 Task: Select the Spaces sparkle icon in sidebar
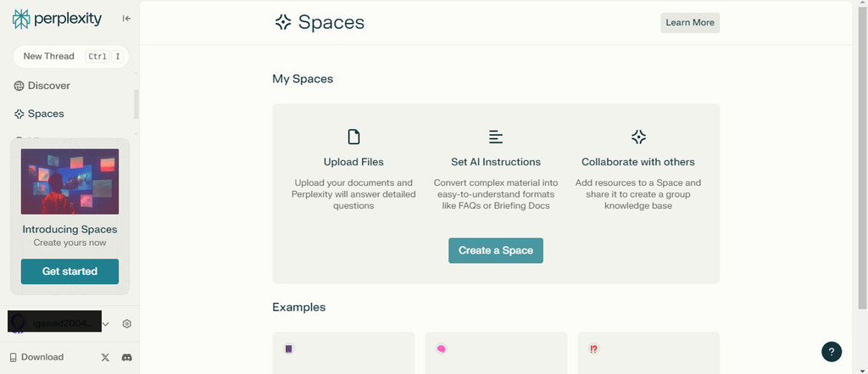[x=19, y=114]
